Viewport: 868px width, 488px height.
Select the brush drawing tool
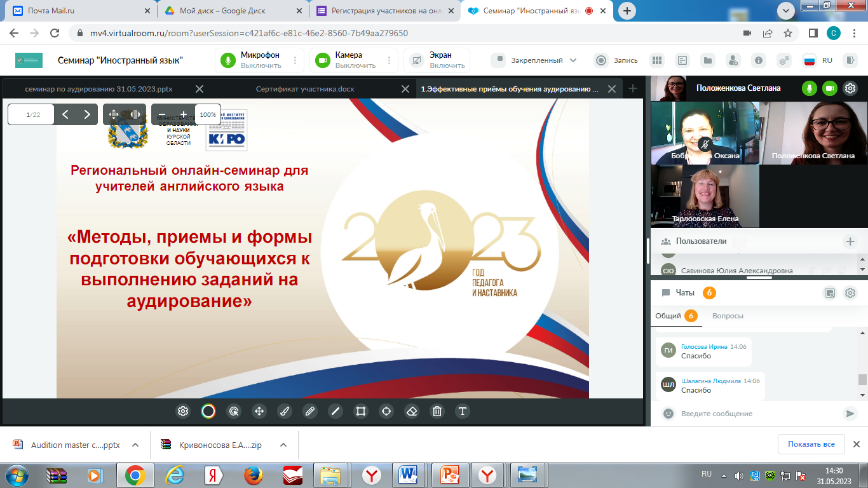pos(285,411)
